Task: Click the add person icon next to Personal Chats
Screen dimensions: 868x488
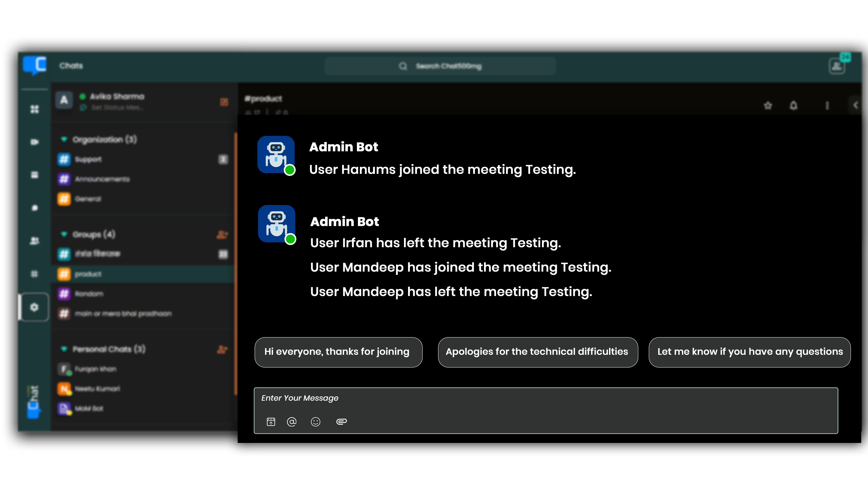Action: point(222,349)
